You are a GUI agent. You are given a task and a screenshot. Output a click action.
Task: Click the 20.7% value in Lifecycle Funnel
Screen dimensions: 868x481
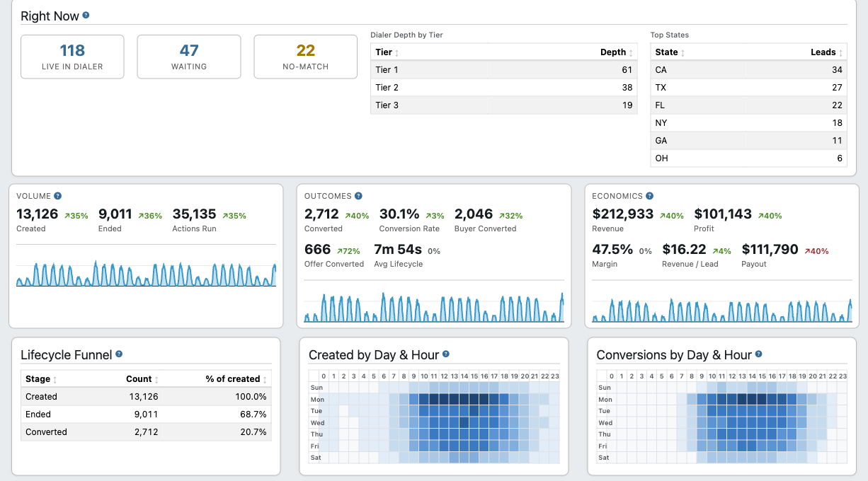pyautogui.click(x=254, y=432)
